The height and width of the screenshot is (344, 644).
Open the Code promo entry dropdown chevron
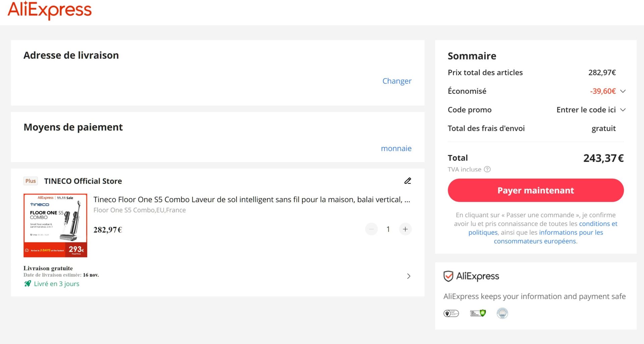(623, 110)
